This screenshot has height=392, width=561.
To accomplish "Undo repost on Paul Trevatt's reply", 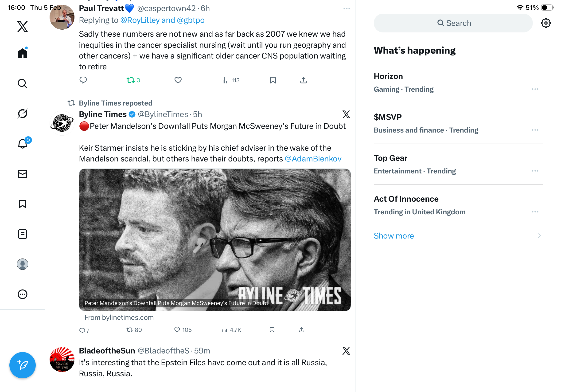I will point(130,80).
